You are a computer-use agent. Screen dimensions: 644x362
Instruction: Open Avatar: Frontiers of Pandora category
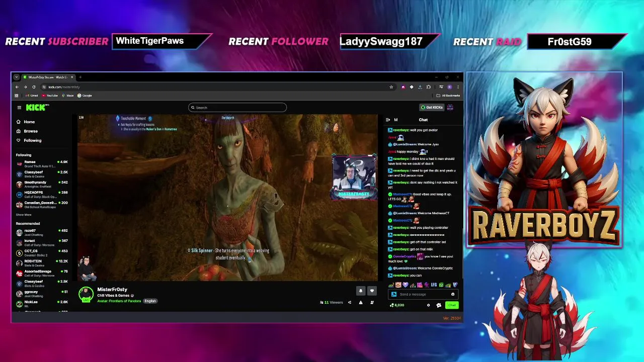click(119, 301)
